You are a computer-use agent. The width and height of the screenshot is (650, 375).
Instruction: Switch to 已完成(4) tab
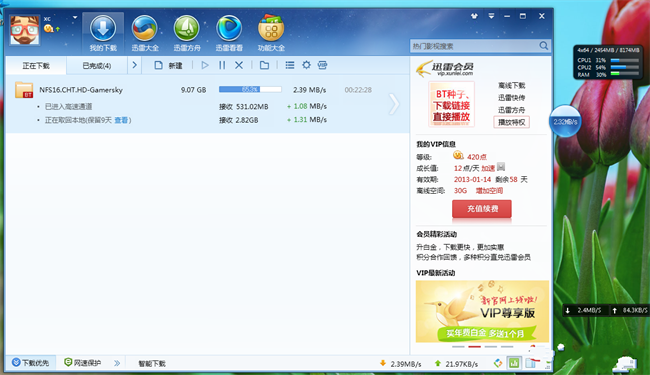click(x=97, y=65)
